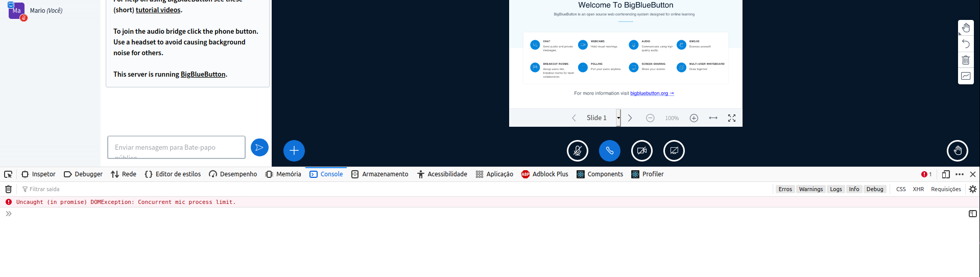Open console settings gear
The width and height of the screenshot is (980, 277).
(x=972, y=189)
